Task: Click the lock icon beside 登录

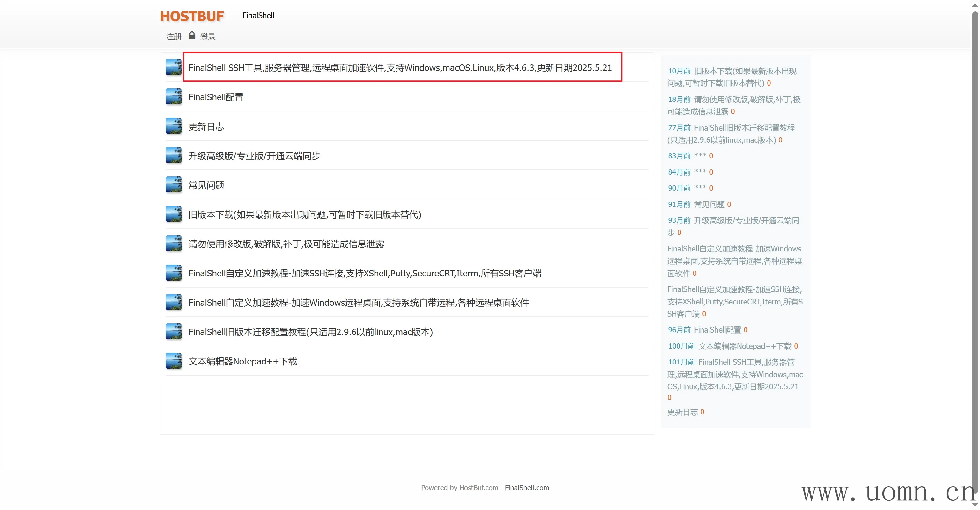Action: point(192,35)
